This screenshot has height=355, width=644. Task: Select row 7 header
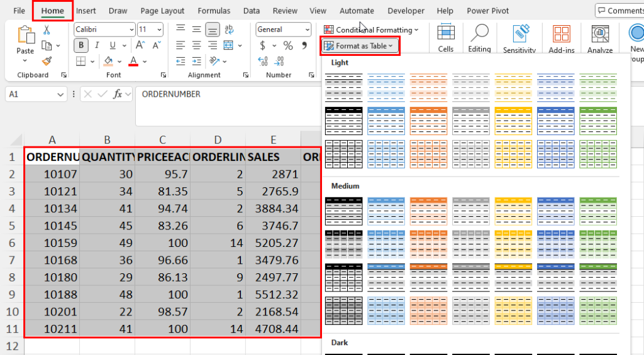click(12, 260)
